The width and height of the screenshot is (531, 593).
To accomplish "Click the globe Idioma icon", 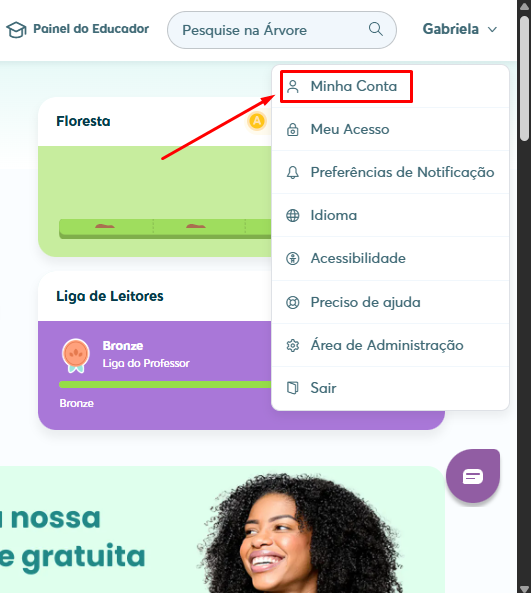I will (292, 216).
